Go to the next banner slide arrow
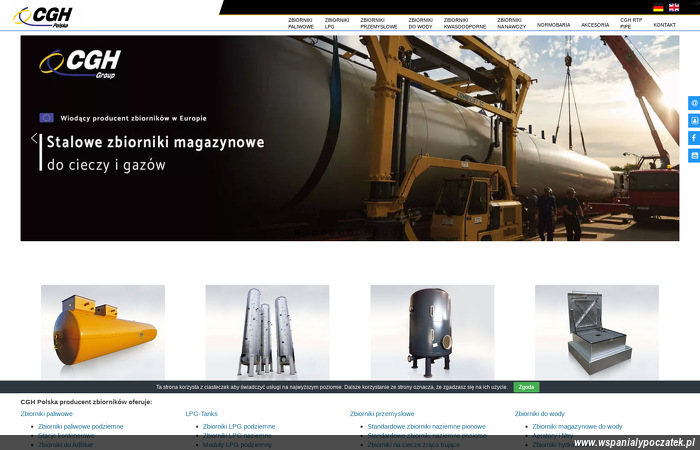700x450 pixels. coord(665,138)
